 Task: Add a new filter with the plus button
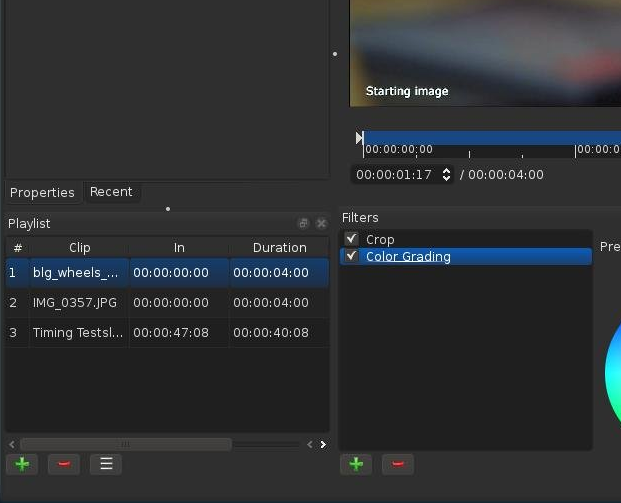point(356,464)
